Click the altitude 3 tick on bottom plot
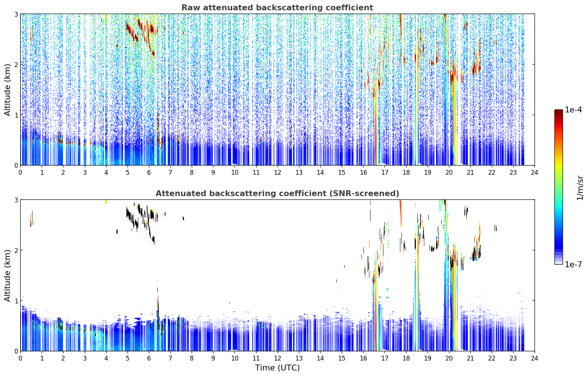 (16, 200)
